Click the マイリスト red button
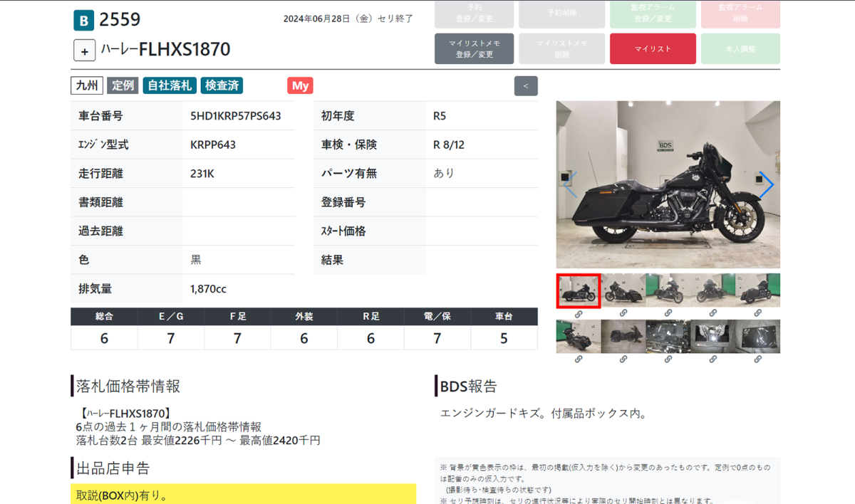This screenshot has width=855, height=504. click(653, 48)
